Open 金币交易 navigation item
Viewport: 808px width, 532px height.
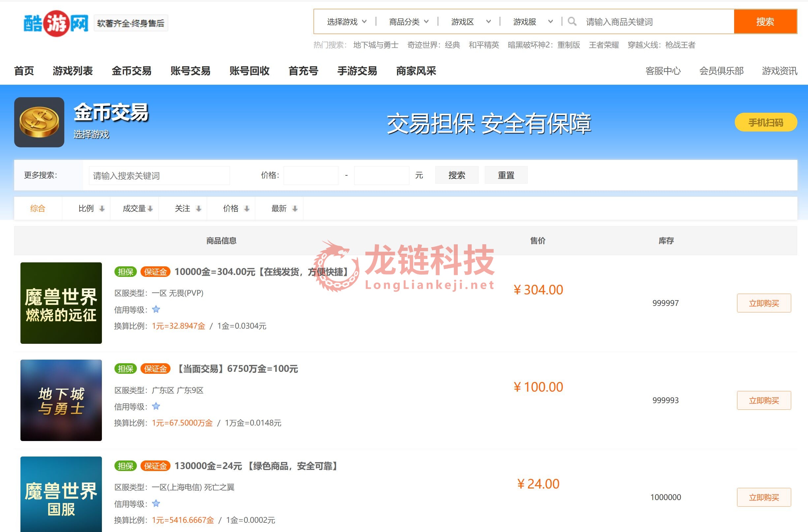click(131, 71)
